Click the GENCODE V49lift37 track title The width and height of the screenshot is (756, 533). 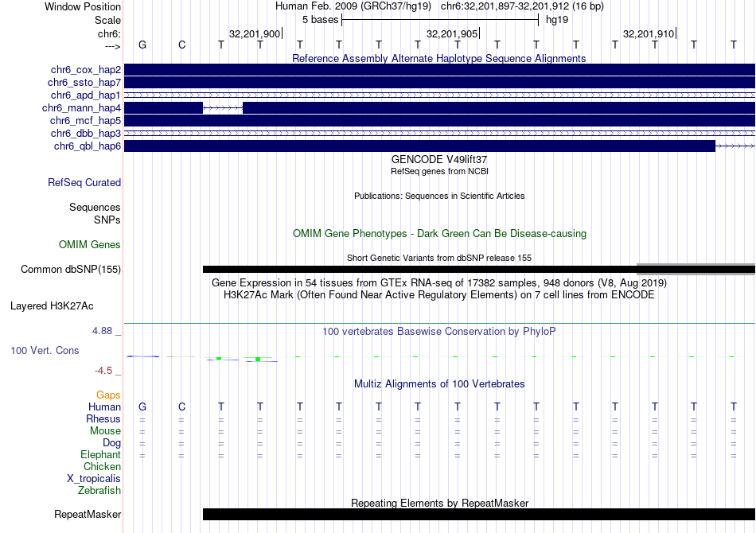(439, 160)
